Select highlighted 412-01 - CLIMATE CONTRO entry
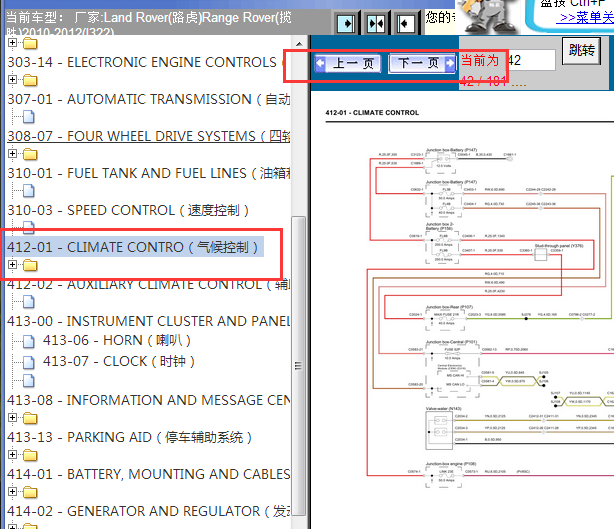Image resolution: width=614 pixels, height=529 pixels. point(132,247)
